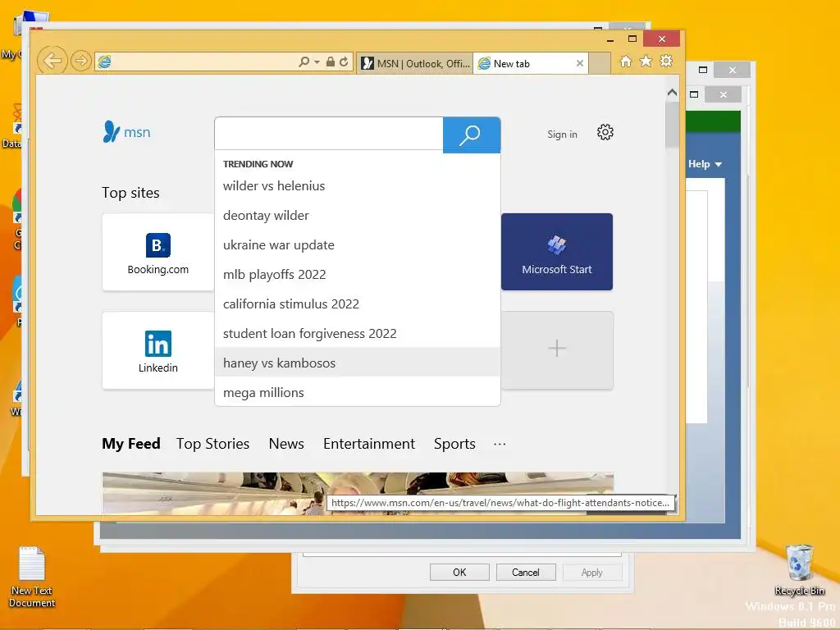Click the scroll up arrow of the page scrollbar
Viewport: 840px width, 630px height.
[x=672, y=93]
